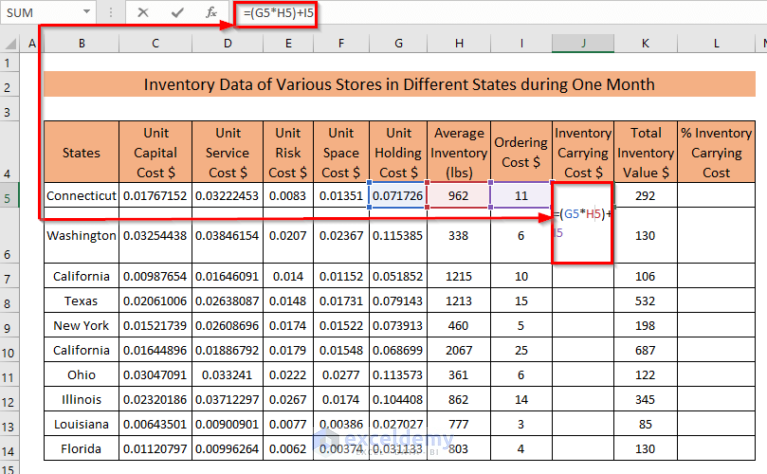Screen dimensions: 767x474
Task: Click the 'Texas' cell
Action: (81, 300)
